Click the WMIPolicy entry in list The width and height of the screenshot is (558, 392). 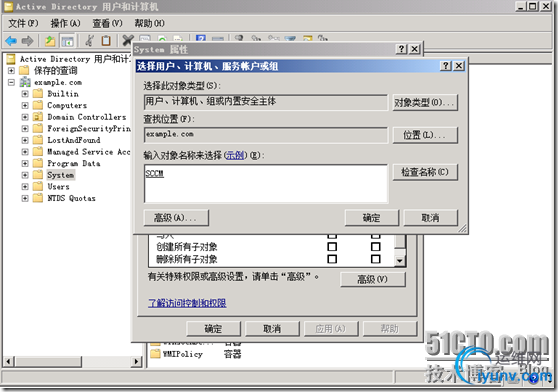[183, 354]
